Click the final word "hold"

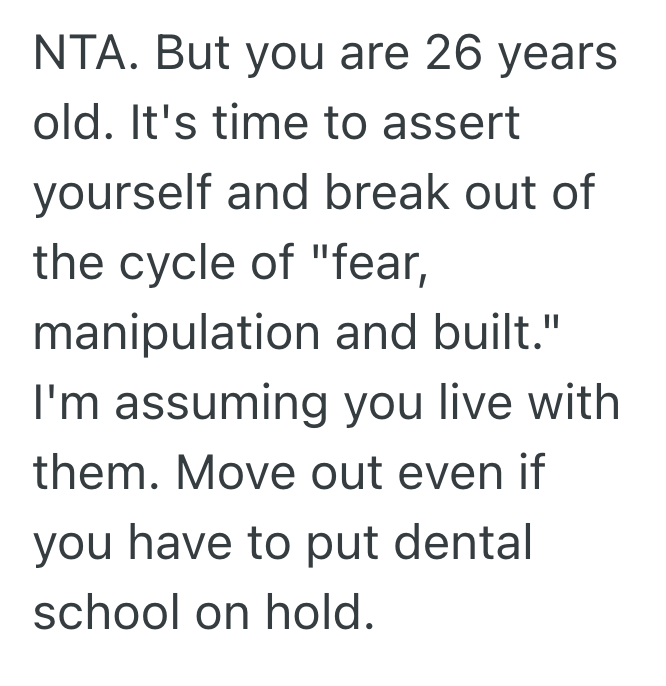(323, 614)
